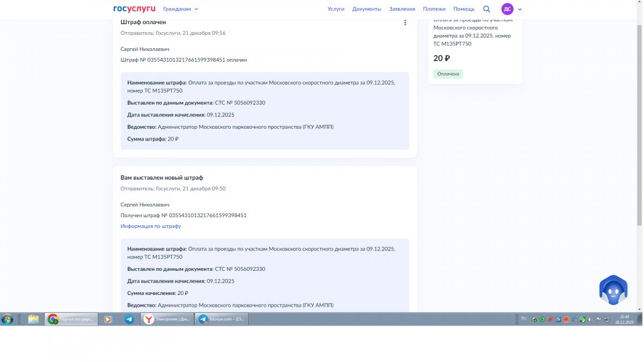The width and height of the screenshot is (644, 362).
Task: Click the volume speaker tray icon
Action: [x=591, y=320]
